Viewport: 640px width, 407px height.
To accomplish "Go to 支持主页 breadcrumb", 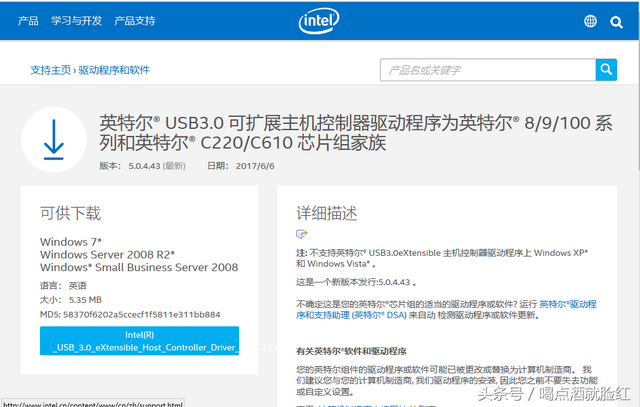I will click(51, 70).
